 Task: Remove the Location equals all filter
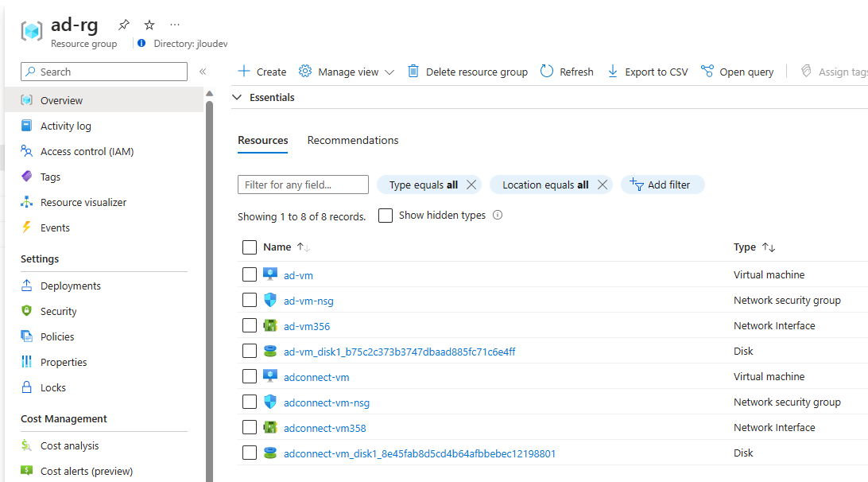603,185
